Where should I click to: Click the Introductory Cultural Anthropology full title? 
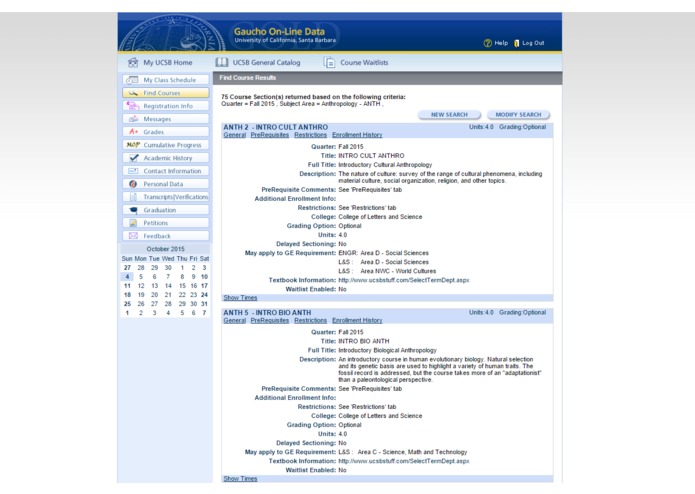click(385, 165)
